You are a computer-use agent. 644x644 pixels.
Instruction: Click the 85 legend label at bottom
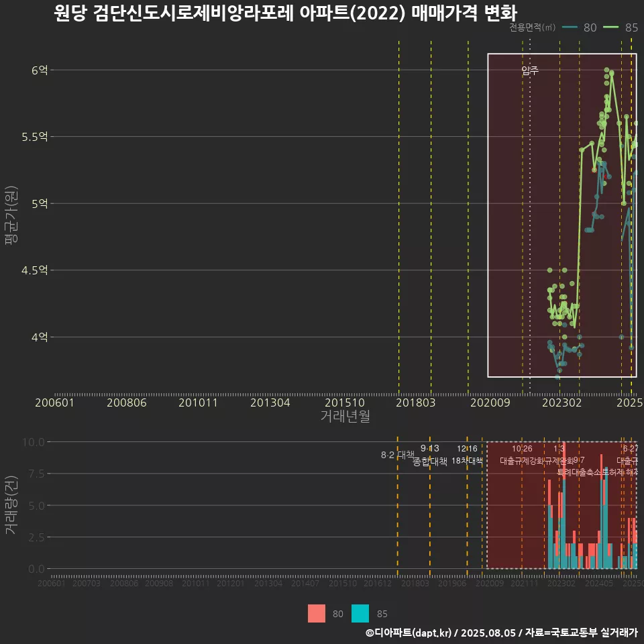[382, 614]
